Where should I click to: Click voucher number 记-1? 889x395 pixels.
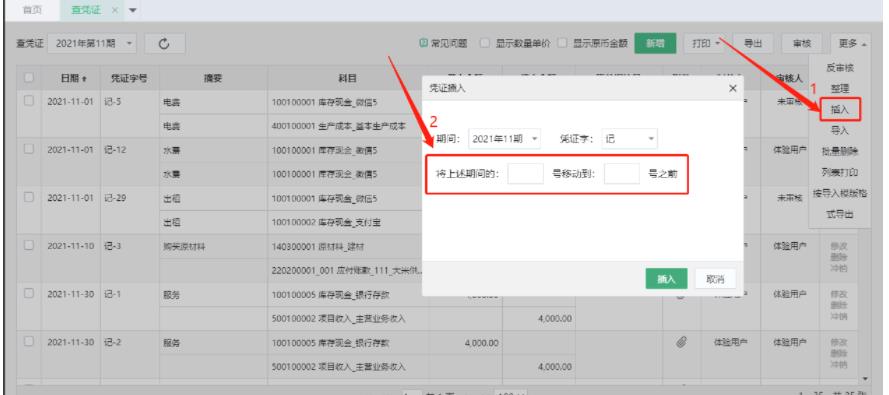click(x=113, y=295)
